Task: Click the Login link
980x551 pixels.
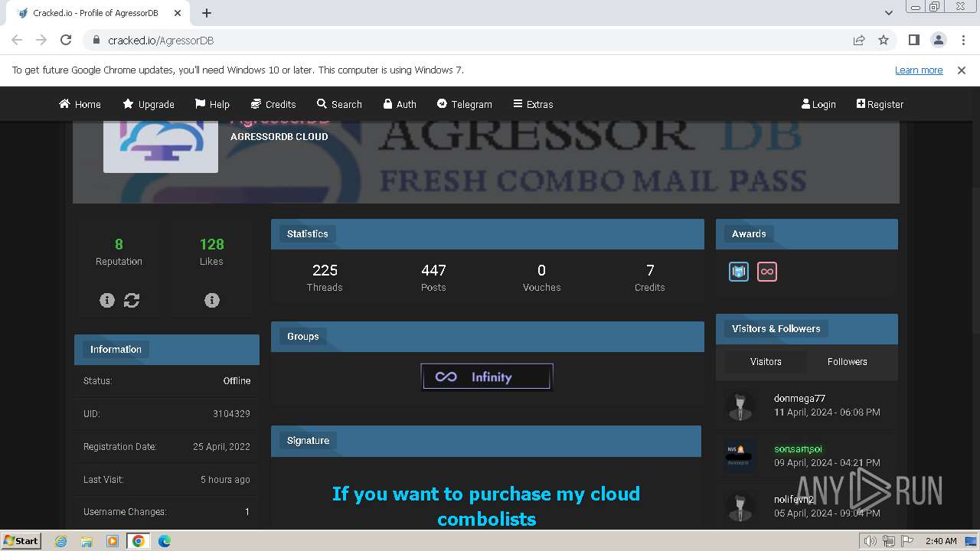Action: 818,104
